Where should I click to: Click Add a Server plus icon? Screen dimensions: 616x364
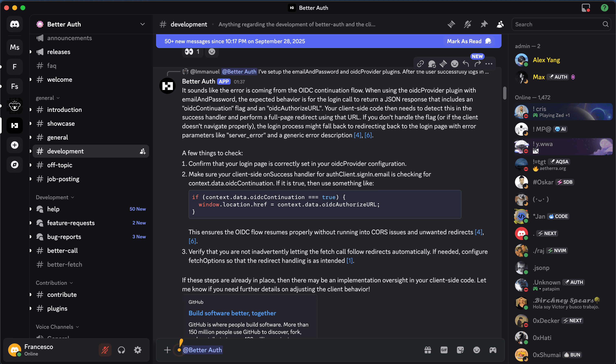15,145
